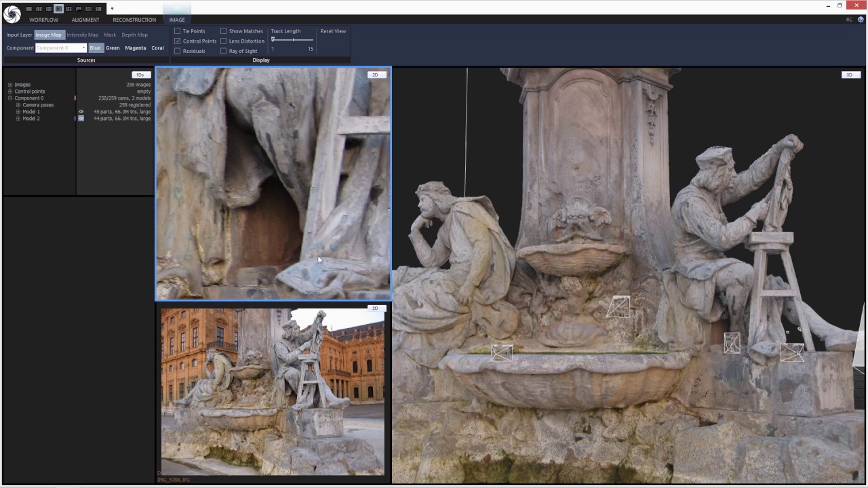Toggle Model 1 visibility eye icon
This screenshot has height=488, width=868.
(81, 112)
